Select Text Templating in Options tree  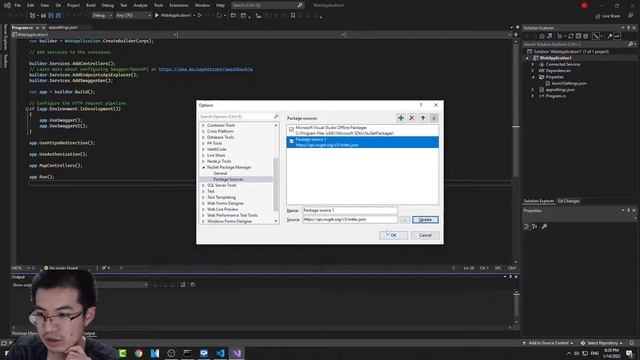click(221, 197)
